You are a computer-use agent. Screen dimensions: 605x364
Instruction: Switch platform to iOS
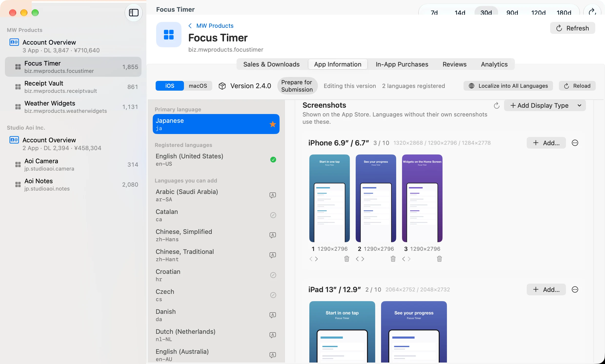pyautogui.click(x=170, y=86)
